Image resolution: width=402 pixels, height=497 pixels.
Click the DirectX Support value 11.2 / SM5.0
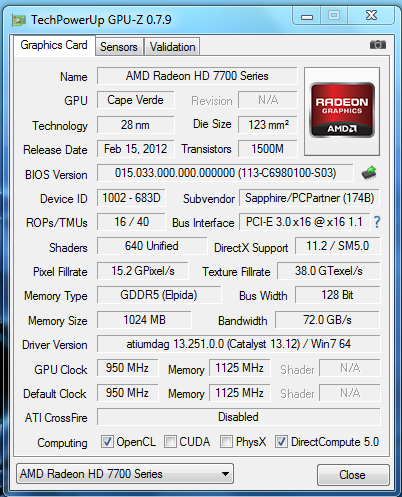click(x=337, y=246)
